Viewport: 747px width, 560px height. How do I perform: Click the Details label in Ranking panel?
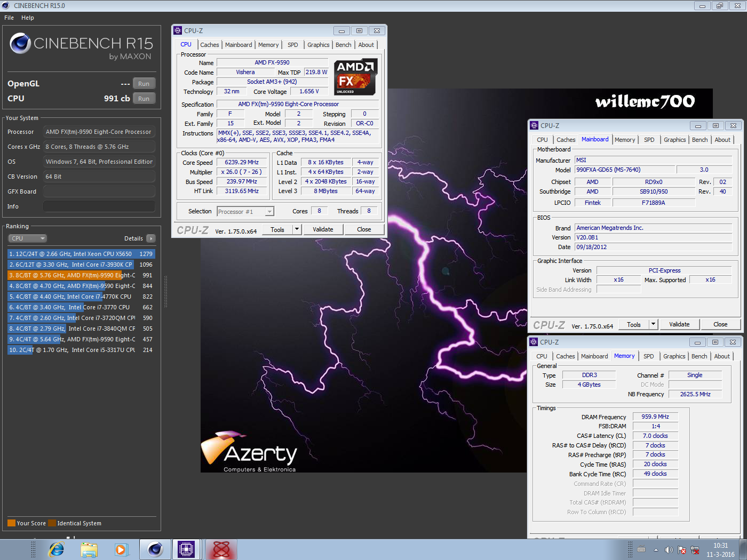[133, 238]
